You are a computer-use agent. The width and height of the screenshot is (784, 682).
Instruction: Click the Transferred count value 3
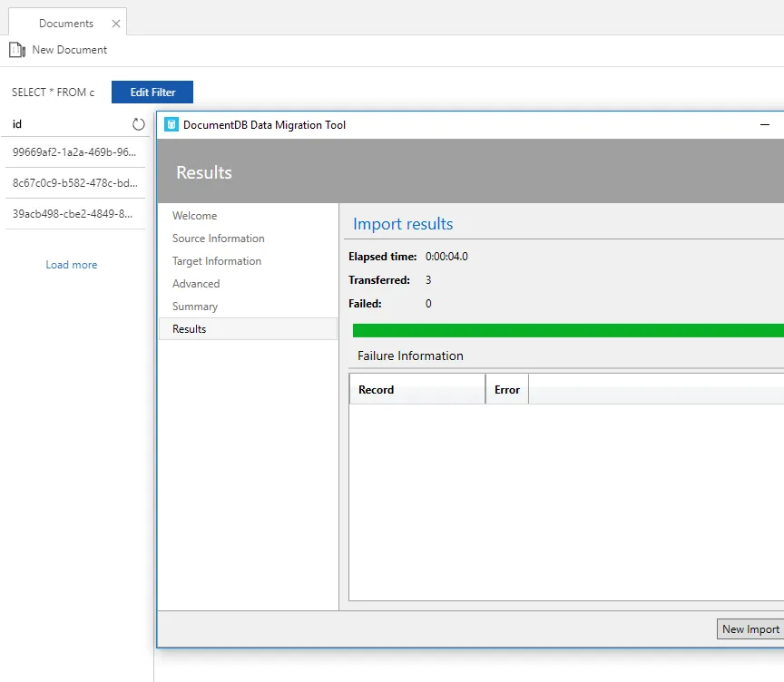428,280
